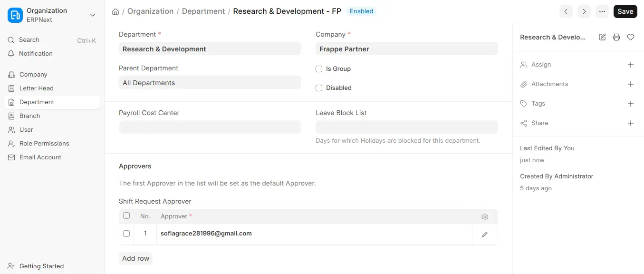Screen dimensions: 644x274
Task: Open Letter Head in the sidebar
Action: pos(52,88)
